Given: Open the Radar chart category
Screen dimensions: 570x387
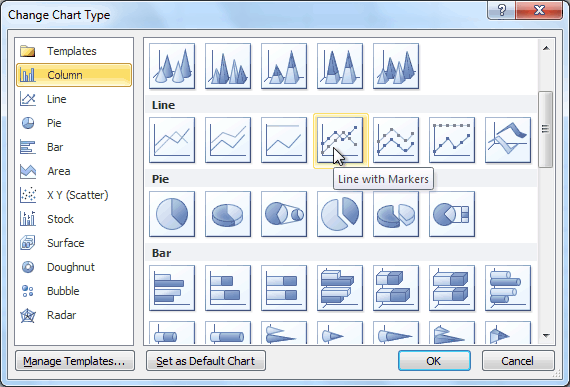Looking at the screenshot, I should pyautogui.click(x=74, y=315).
